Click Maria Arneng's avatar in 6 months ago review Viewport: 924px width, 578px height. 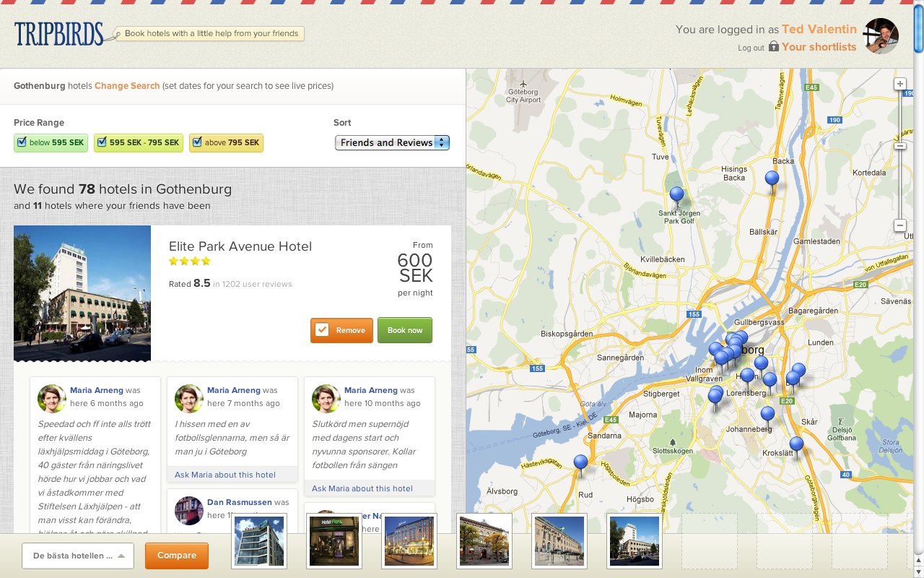52,398
